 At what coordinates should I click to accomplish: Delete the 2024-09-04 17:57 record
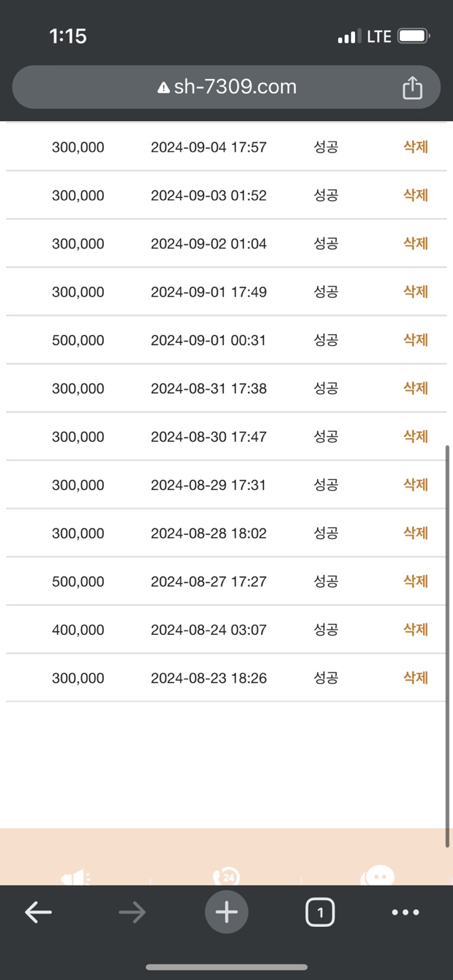415,147
